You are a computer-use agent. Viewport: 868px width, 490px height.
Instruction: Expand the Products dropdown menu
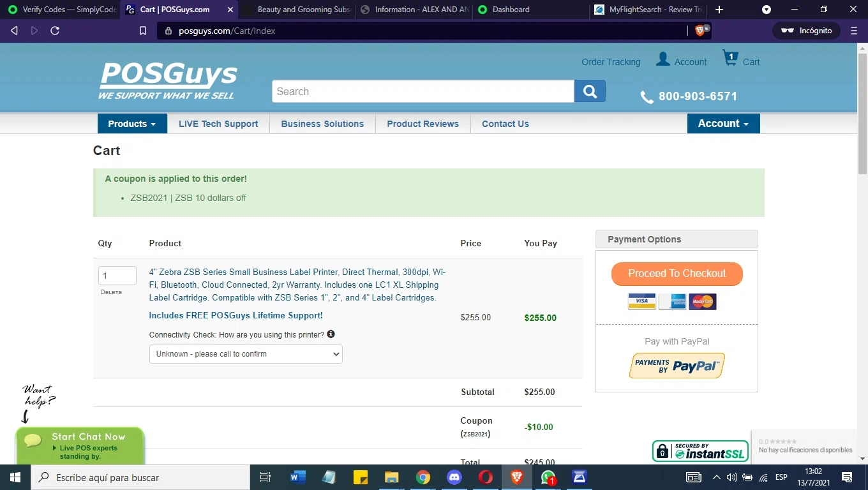[132, 124]
